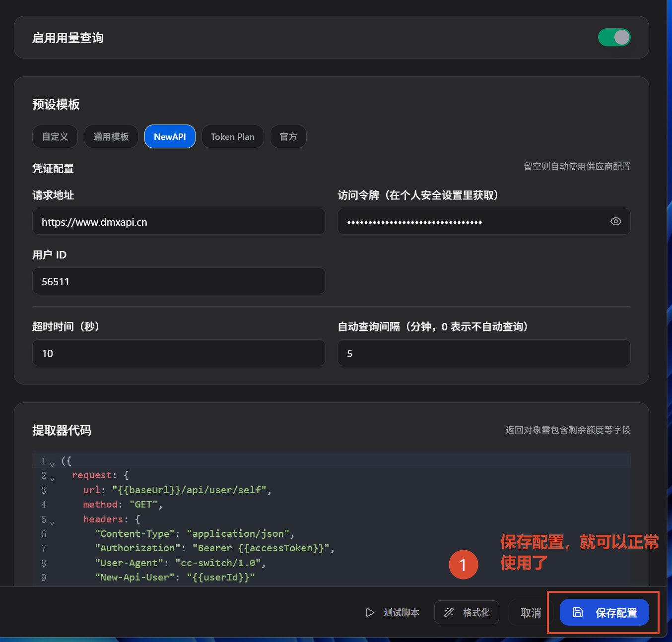The height and width of the screenshot is (642, 672).
Task: Select the NewAPI preset template
Action: click(x=170, y=136)
